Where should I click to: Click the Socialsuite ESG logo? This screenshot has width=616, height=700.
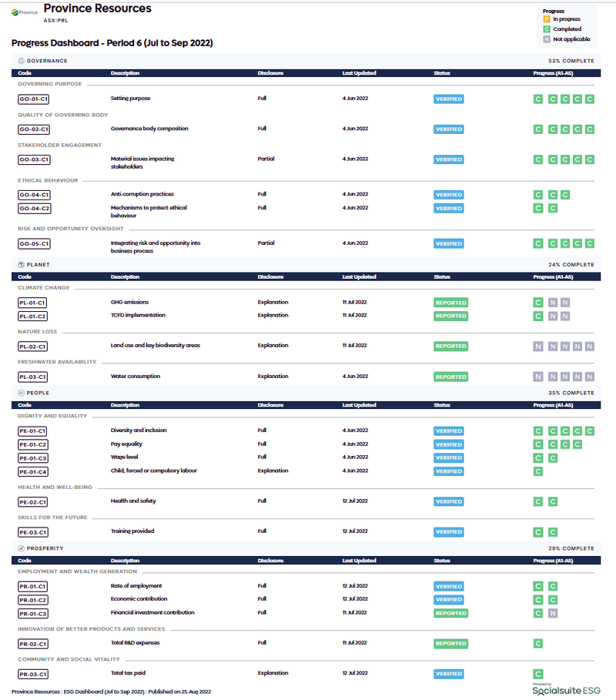pyautogui.click(x=566, y=690)
